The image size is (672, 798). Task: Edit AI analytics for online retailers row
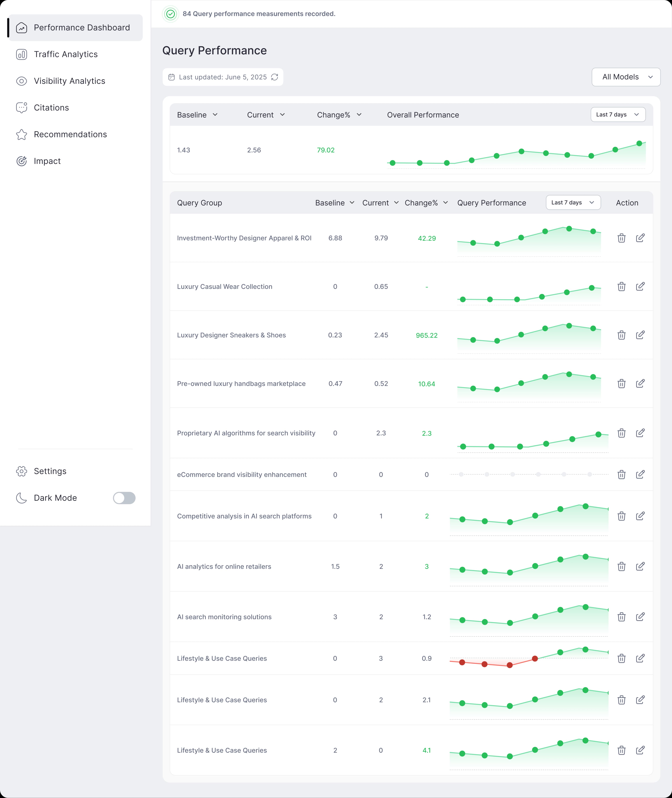point(640,566)
